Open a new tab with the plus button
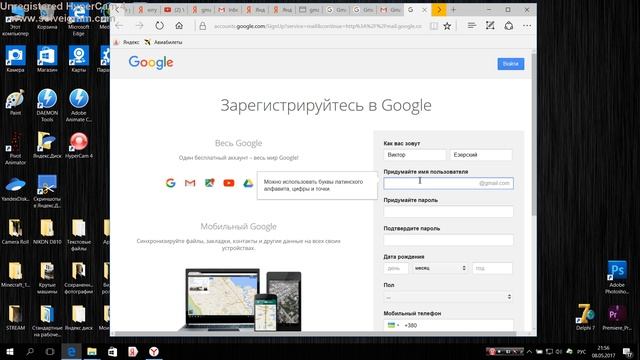The height and width of the screenshot is (360, 640). click(x=453, y=10)
